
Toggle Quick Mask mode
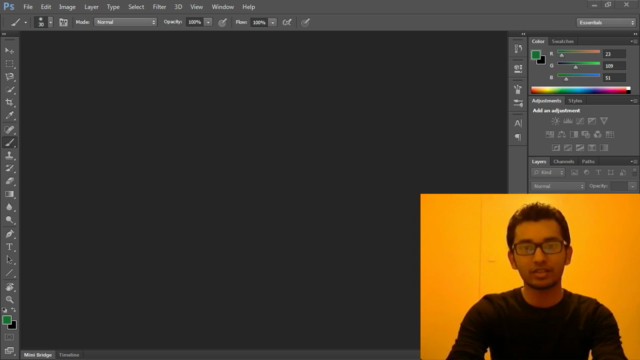[x=9, y=338]
